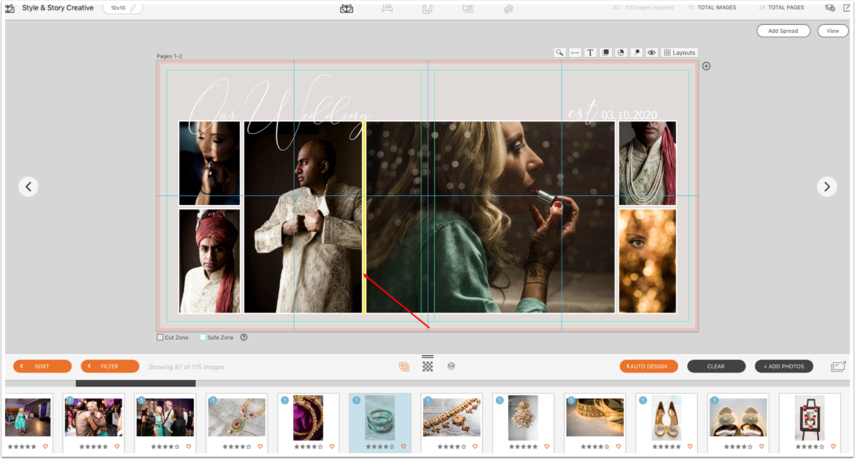Go to the next spread arrow
Viewport: 855px width, 459px height.
827,186
